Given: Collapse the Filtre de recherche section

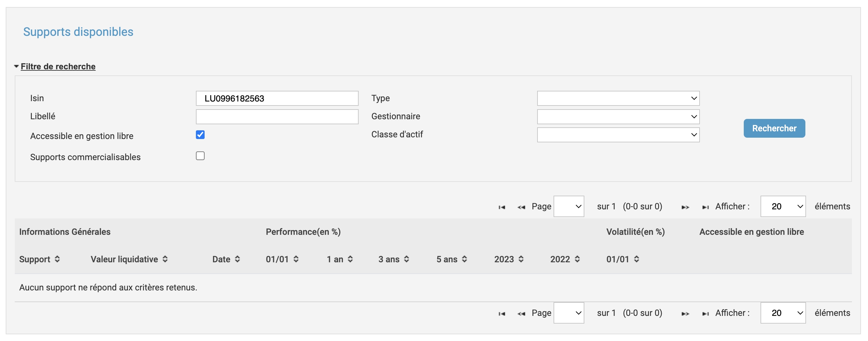Looking at the screenshot, I should [58, 66].
